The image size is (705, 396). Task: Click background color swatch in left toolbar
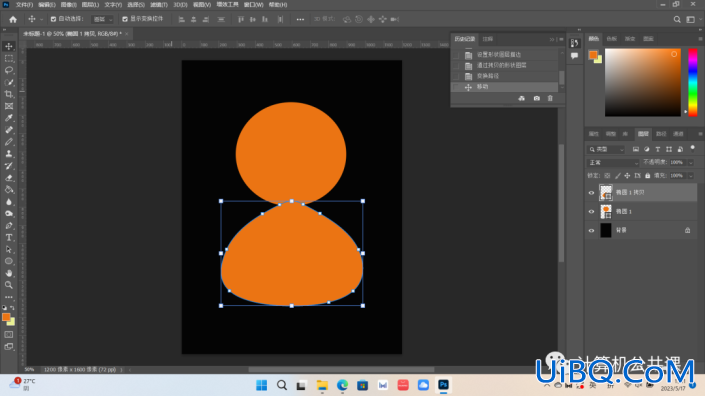(x=12, y=322)
